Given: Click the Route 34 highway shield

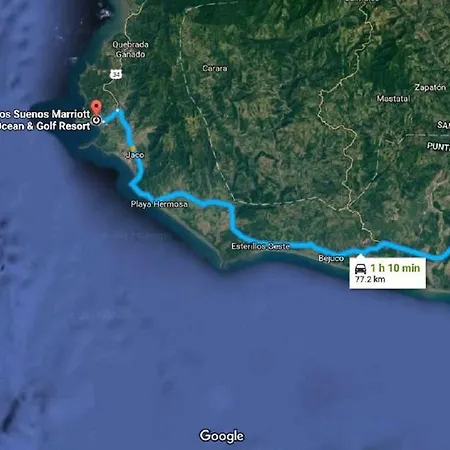Looking at the screenshot, I should [x=116, y=74].
